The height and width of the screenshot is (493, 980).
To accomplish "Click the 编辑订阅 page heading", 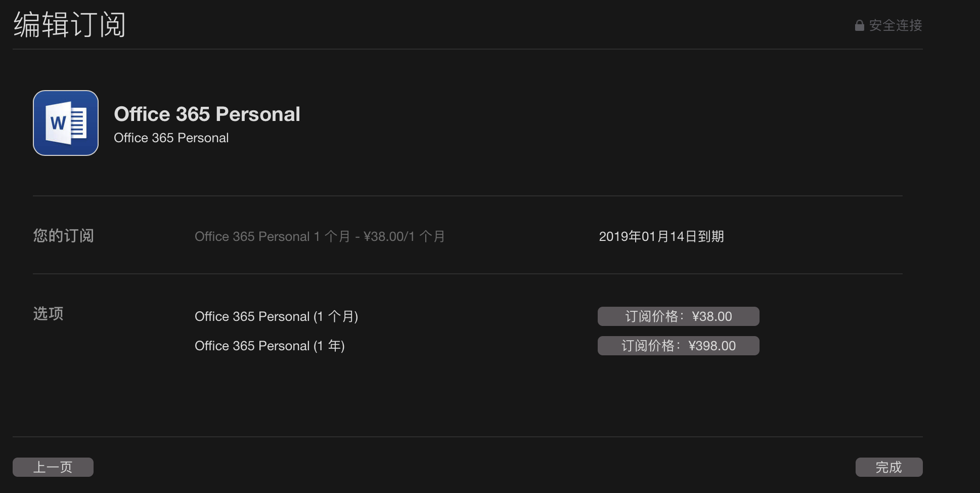I will (x=69, y=24).
